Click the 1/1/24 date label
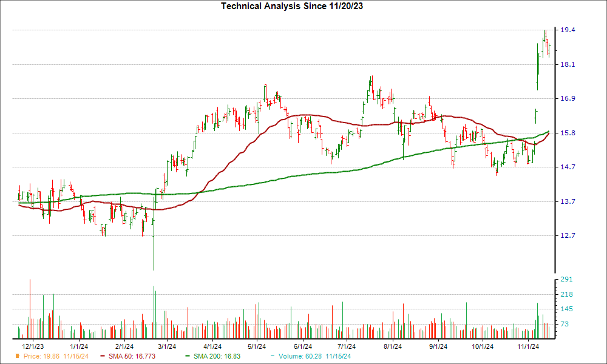The height and width of the screenshot is (364, 607). click(x=79, y=346)
